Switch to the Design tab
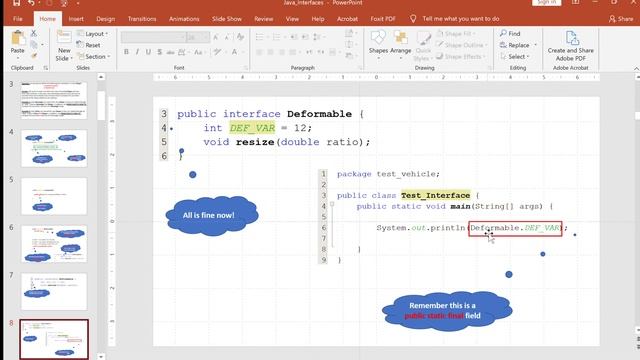 pyautogui.click(x=105, y=19)
